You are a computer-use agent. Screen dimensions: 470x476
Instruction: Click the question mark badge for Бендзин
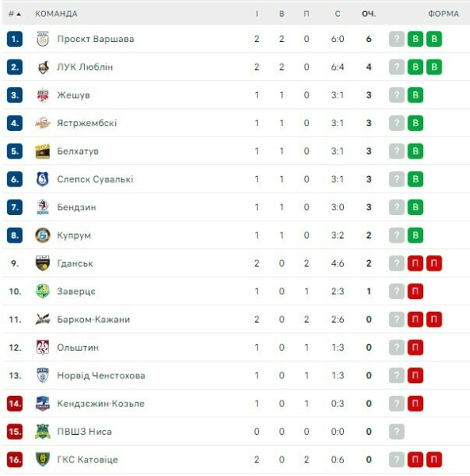pyautogui.click(x=396, y=207)
